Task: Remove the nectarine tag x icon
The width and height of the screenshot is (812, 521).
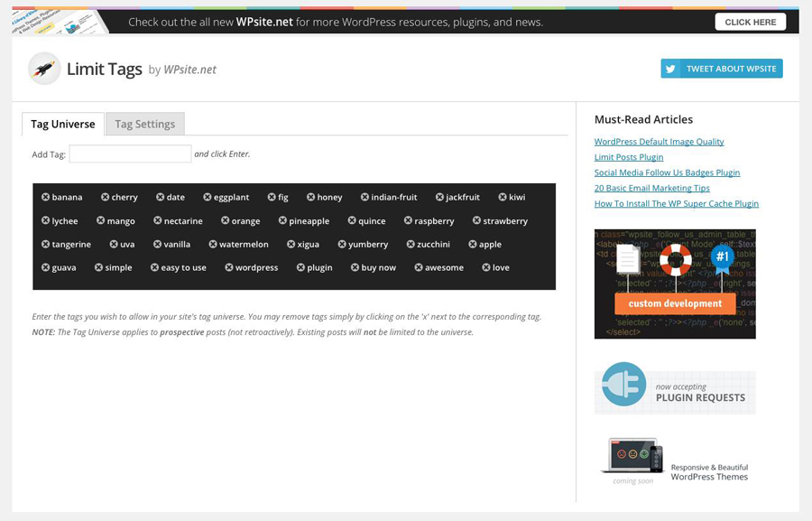Action: tap(157, 220)
